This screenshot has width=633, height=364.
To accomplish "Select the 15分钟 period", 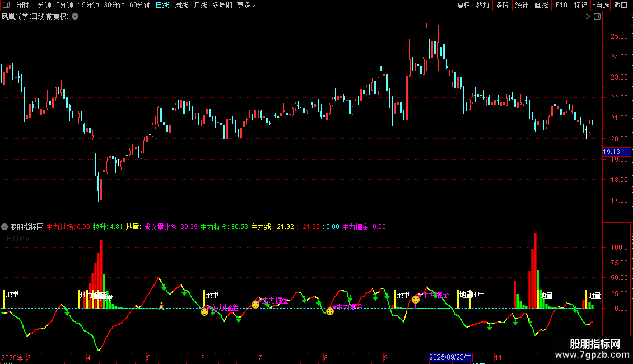I will tap(88, 5).
